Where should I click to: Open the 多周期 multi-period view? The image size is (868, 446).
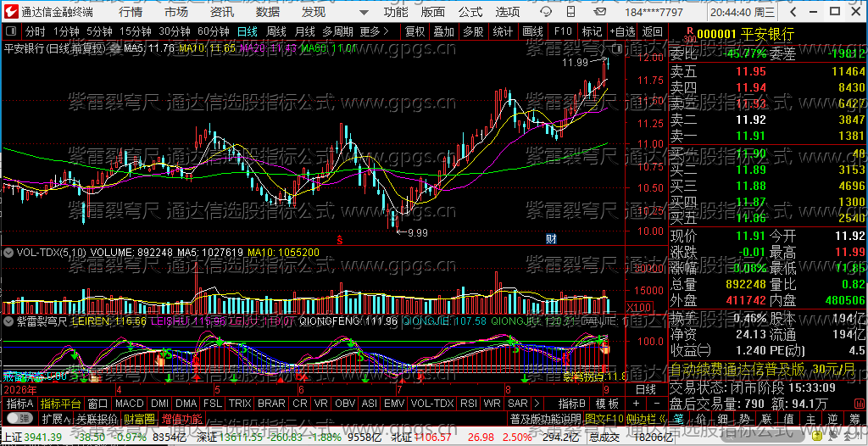click(x=338, y=31)
